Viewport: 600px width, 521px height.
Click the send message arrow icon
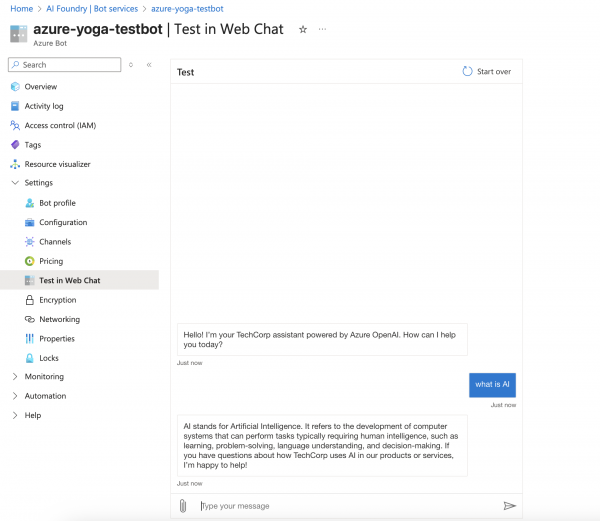pyautogui.click(x=510, y=506)
